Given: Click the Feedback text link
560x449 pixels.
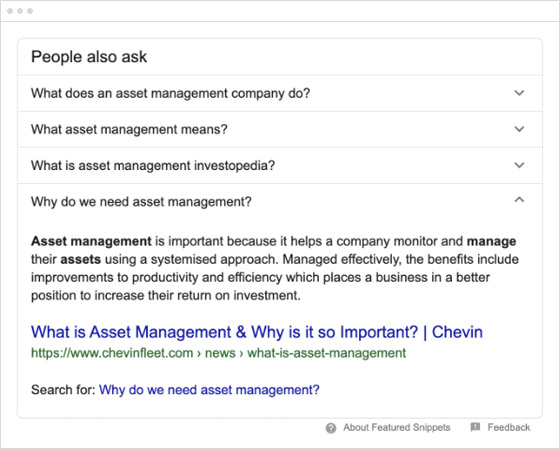Looking at the screenshot, I should 509,427.
